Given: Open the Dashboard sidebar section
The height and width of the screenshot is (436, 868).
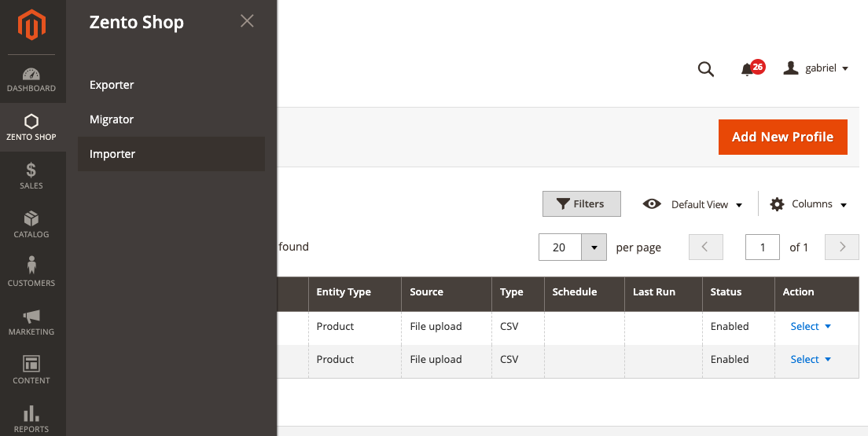Looking at the screenshot, I should point(31,79).
